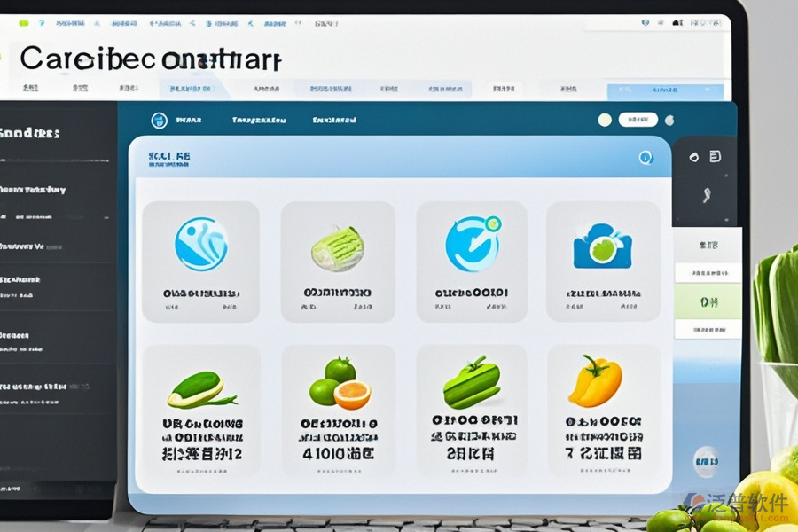Click the highlighted blue tab at top right
798x532 pixels.
[663, 90]
